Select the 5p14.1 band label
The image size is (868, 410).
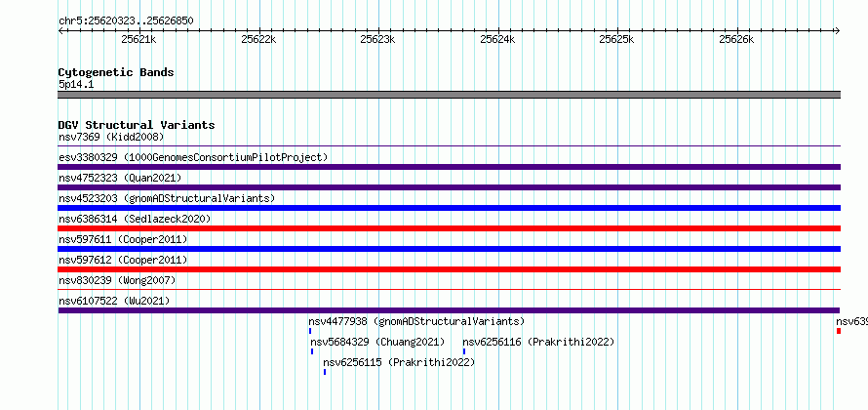pyautogui.click(x=76, y=84)
